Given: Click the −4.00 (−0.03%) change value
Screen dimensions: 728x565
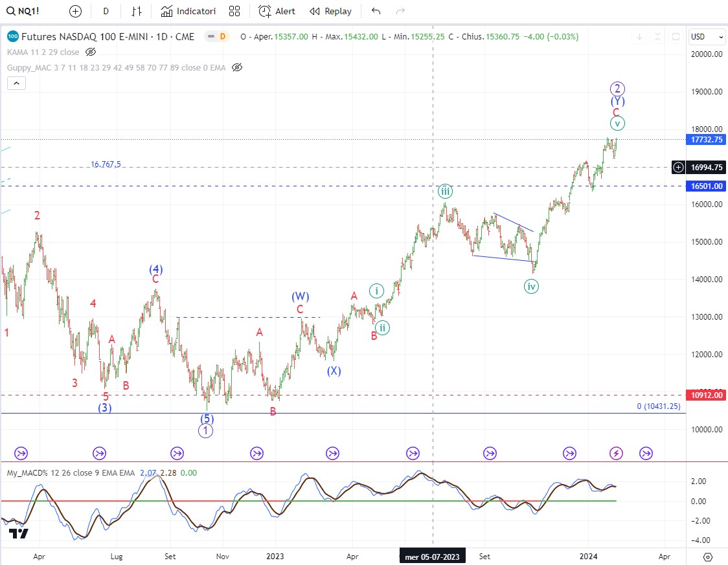Looking at the screenshot, I should pos(551,37).
